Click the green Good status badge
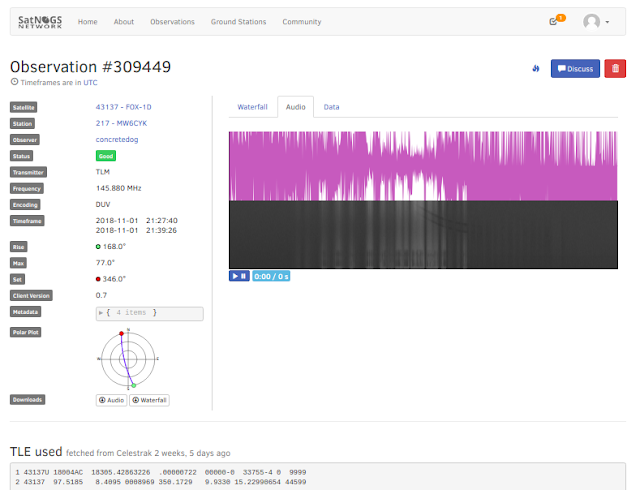Screen dimensions: 640x490 point(106,156)
